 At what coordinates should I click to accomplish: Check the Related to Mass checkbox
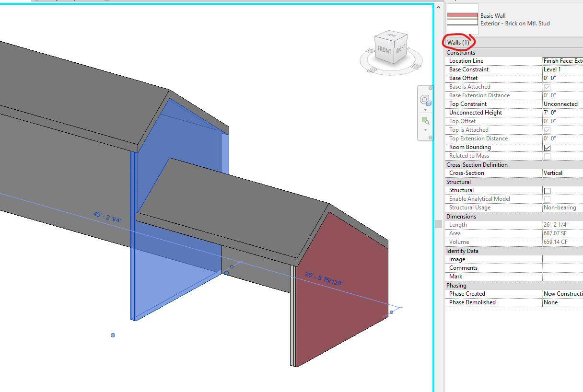[x=547, y=156]
